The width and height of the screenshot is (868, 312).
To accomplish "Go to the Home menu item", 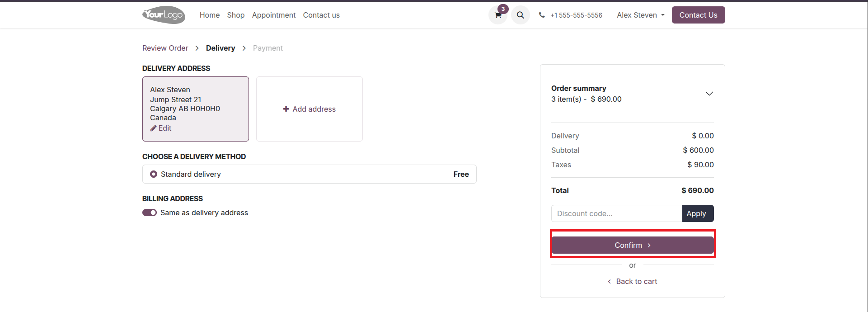I will tap(210, 15).
